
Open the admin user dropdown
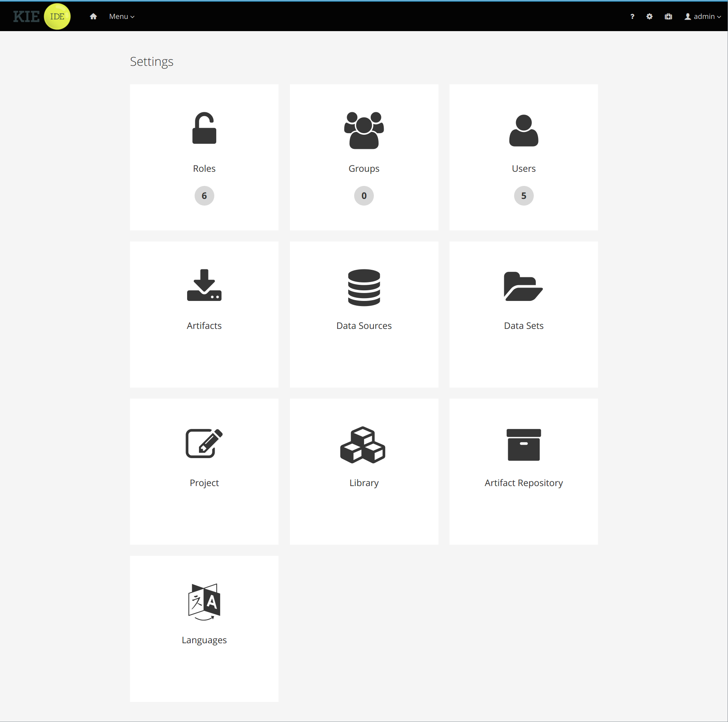(703, 17)
